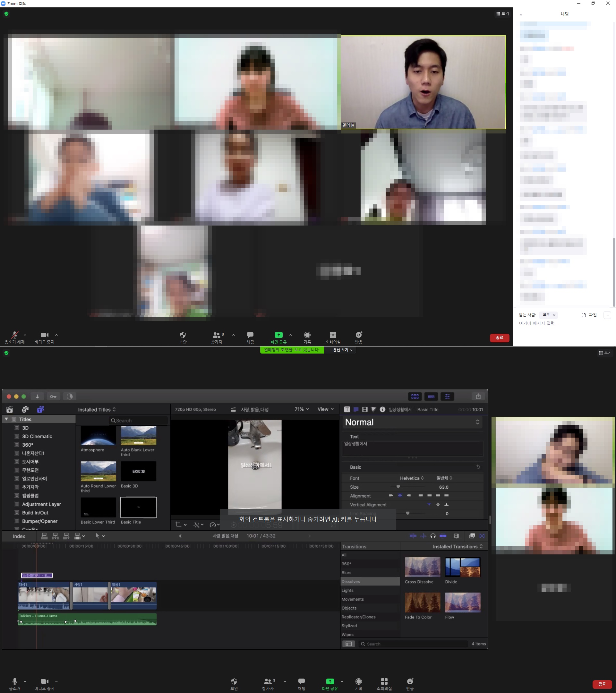Screen dimensions: 616x693
Task: Mute the microphone in the lower toolbar
Action: pyautogui.click(x=14, y=681)
